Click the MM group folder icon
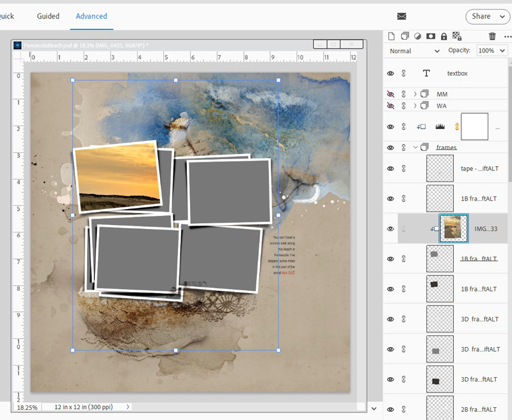 pos(424,94)
